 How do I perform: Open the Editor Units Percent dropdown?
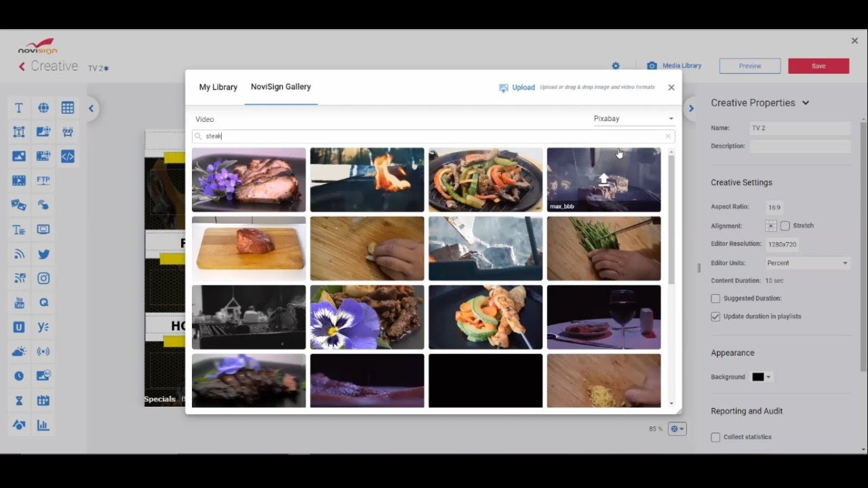807,263
